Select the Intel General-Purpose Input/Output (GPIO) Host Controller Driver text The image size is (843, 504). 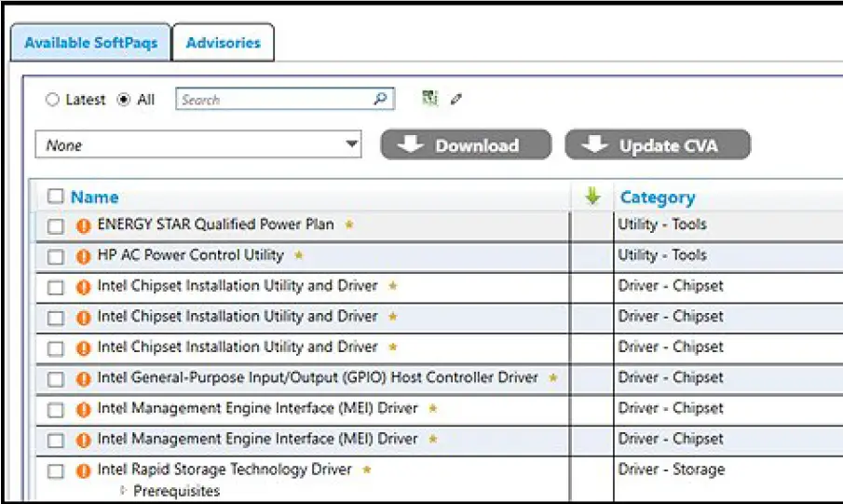(x=318, y=377)
